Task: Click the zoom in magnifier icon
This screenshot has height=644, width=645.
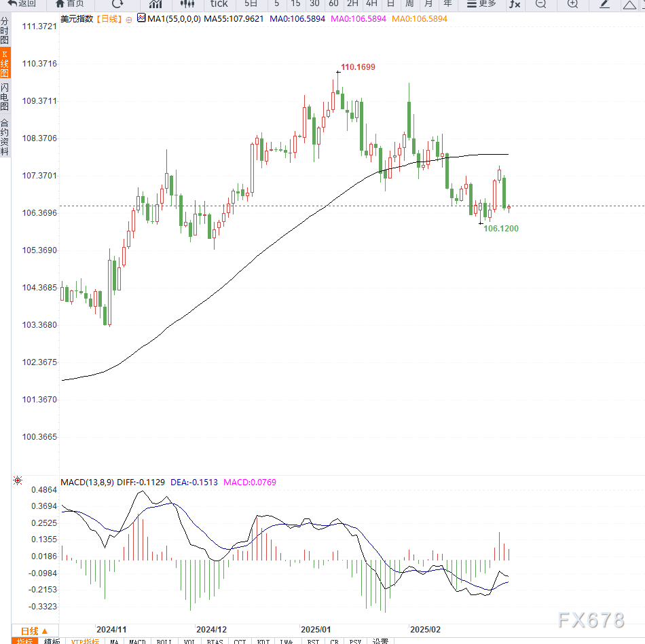Action: point(572,3)
